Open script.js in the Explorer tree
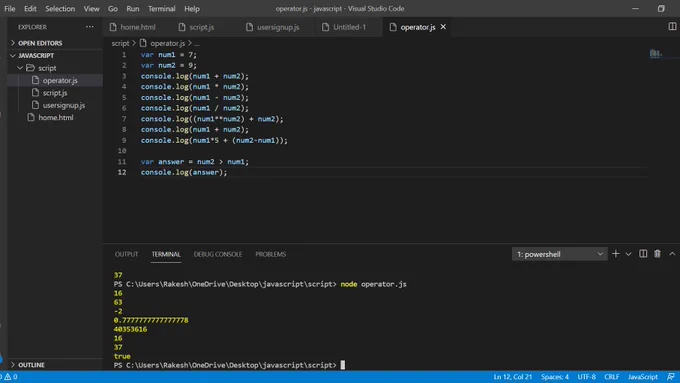The image size is (680, 383). [x=55, y=93]
